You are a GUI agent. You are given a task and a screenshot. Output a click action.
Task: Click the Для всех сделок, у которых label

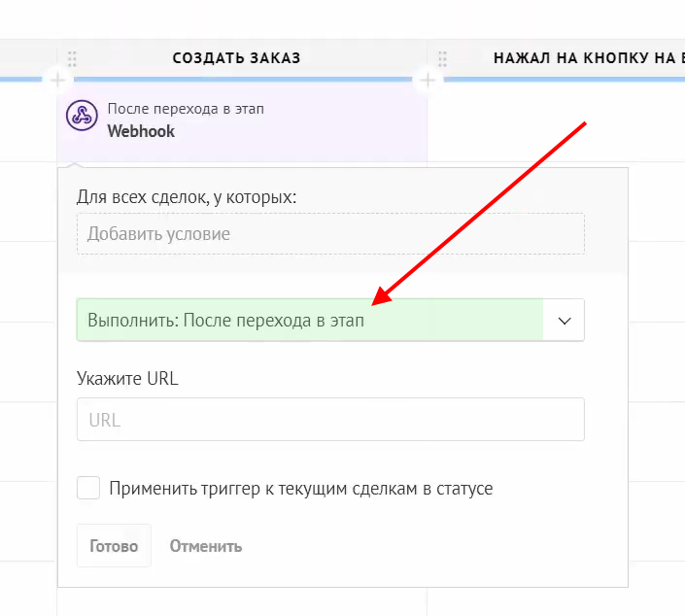pos(186,197)
